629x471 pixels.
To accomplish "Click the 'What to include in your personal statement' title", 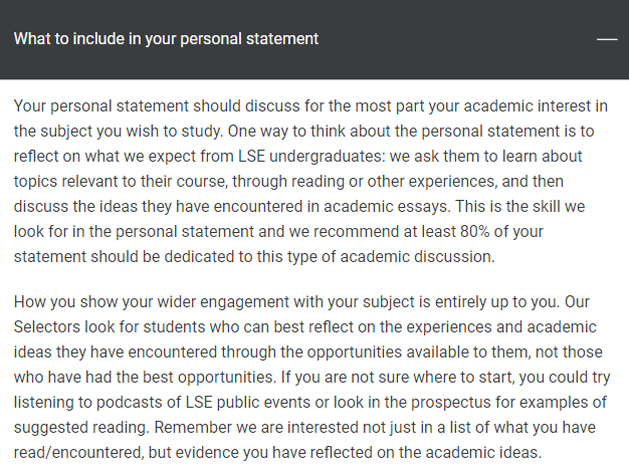I will (x=166, y=39).
